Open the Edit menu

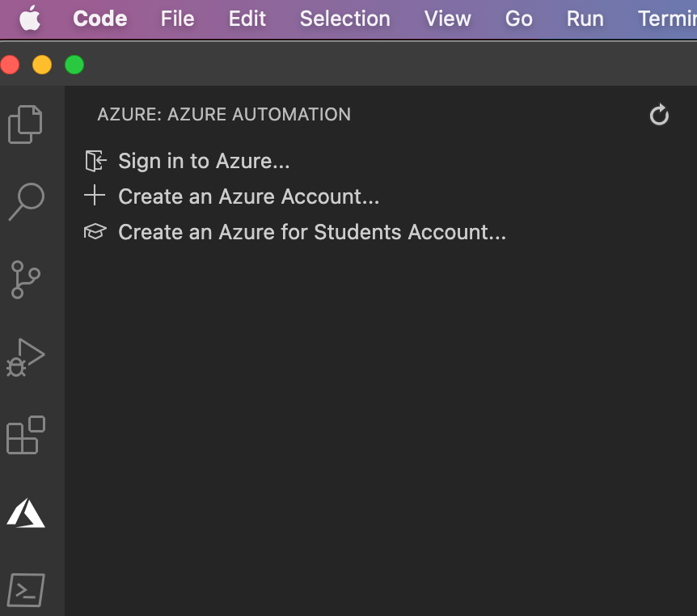(247, 19)
